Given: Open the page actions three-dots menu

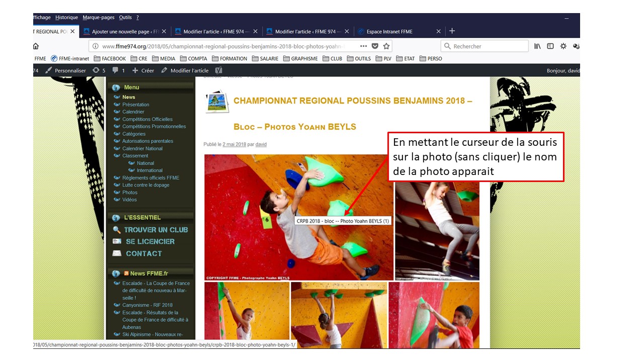Looking at the screenshot, I should tap(363, 46).
